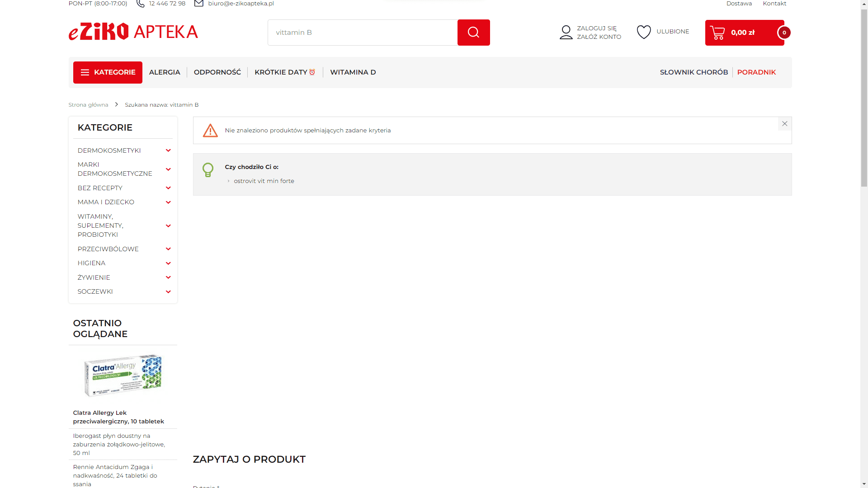Image resolution: width=868 pixels, height=488 pixels.
Task: Click into the search input field
Action: pos(362,33)
